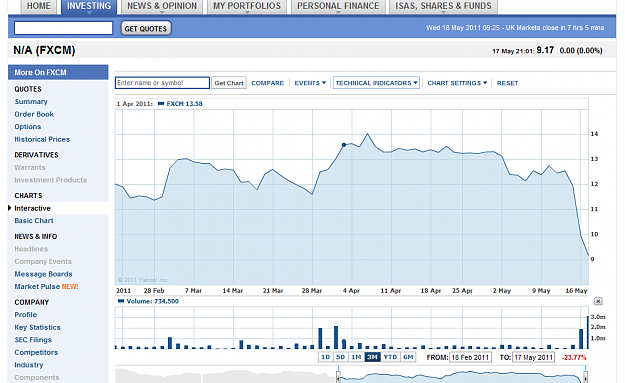Close the volume panel with X icon
The width and height of the screenshot is (625, 383).
(598, 301)
